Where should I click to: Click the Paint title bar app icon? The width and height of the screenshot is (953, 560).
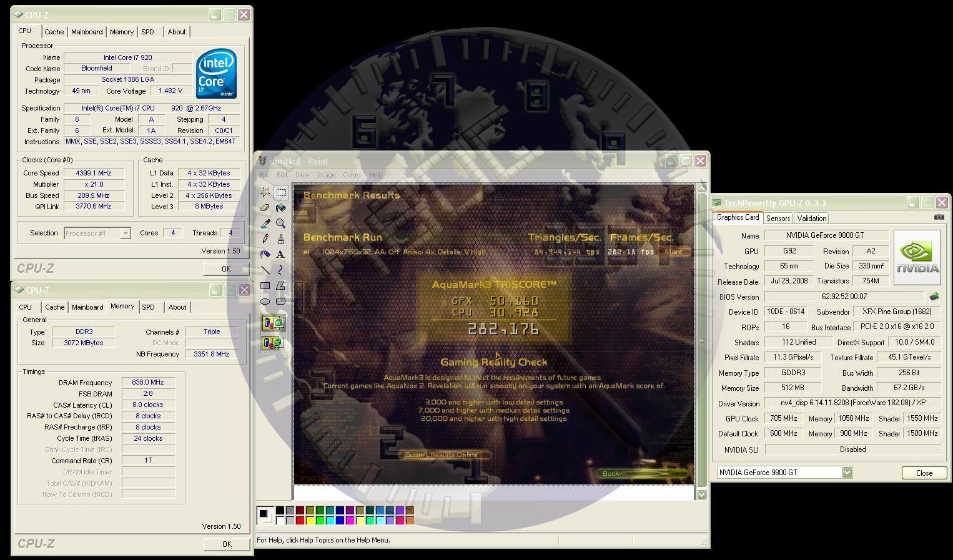click(263, 161)
